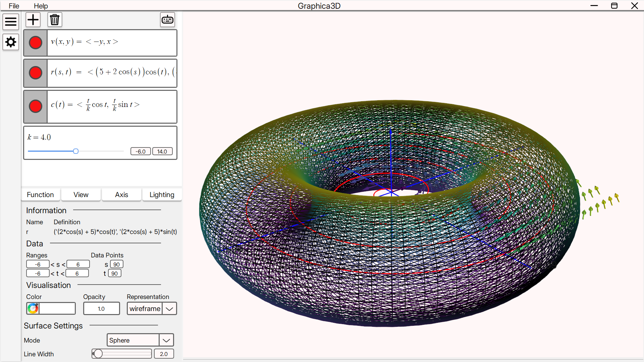The width and height of the screenshot is (644, 362).
Task: Switch to the Lighting tab
Action: click(162, 195)
